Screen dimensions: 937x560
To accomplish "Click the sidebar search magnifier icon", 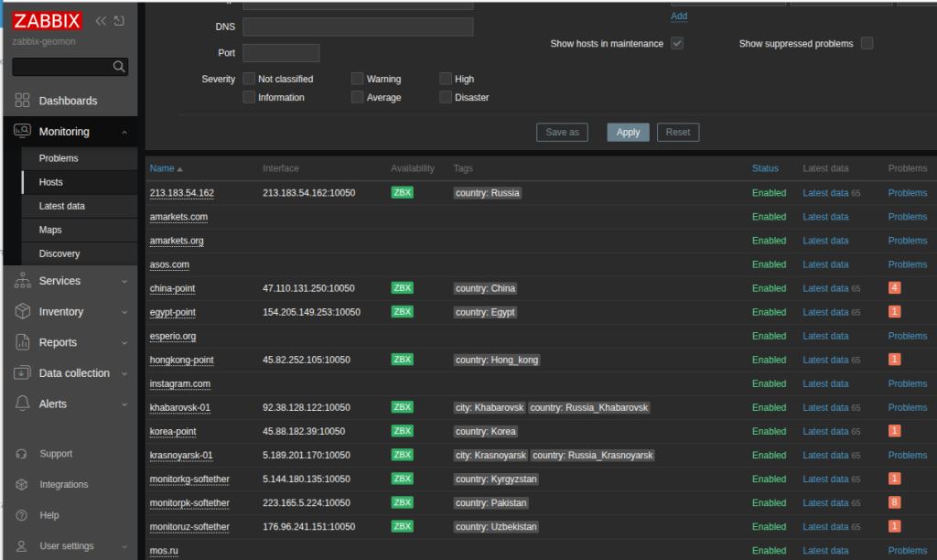I will tap(118, 67).
